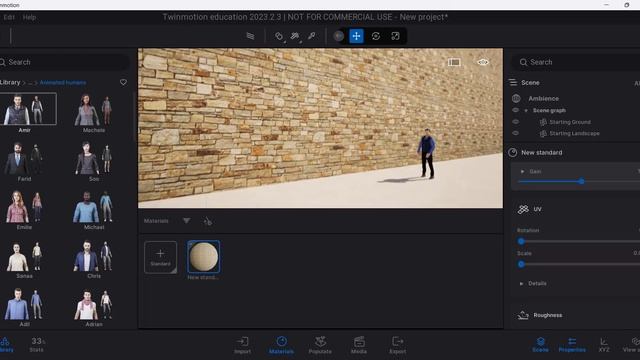Switch to the Media tab

pyautogui.click(x=359, y=345)
